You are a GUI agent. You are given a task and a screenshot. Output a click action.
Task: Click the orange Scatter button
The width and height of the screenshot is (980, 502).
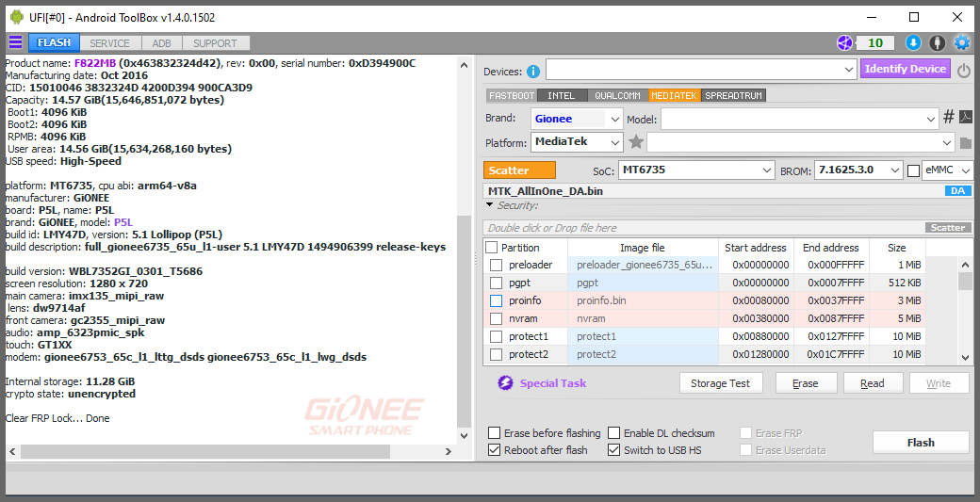pyautogui.click(x=519, y=170)
